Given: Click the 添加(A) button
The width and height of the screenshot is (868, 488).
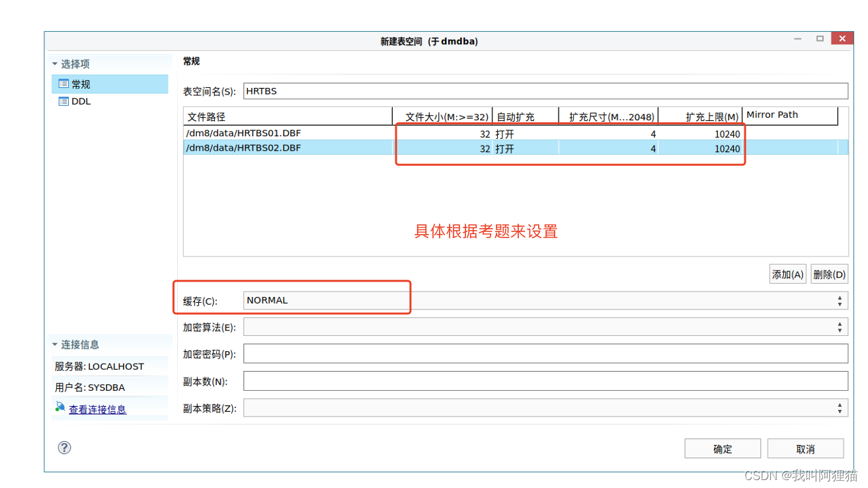Looking at the screenshot, I should [x=788, y=274].
